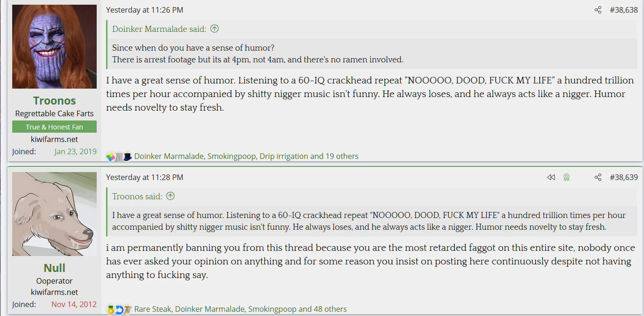Jump to Troonos's quoted post arrow
The width and height of the screenshot is (644, 316).
(x=170, y=196)
